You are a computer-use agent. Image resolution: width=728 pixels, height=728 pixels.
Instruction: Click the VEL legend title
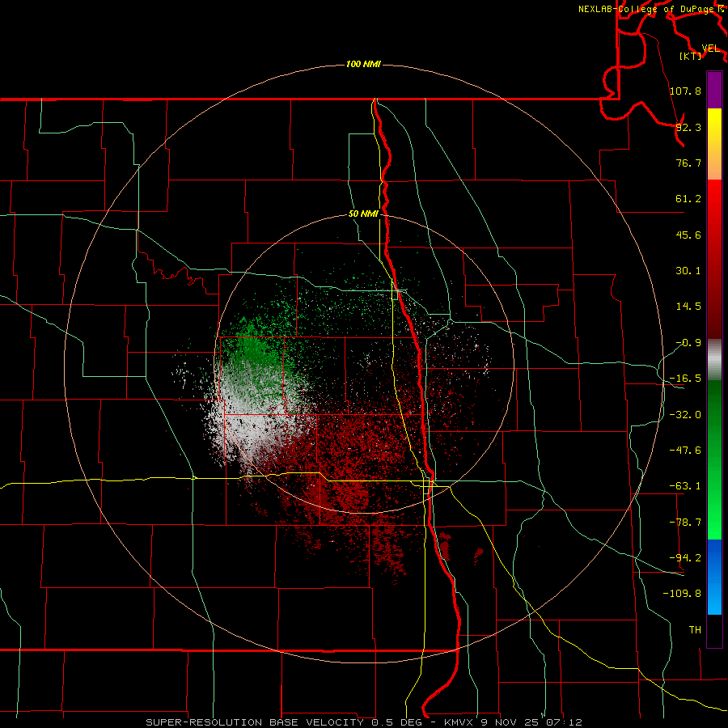point(710,49)
